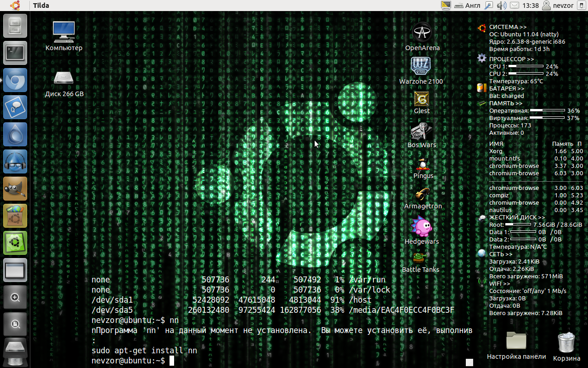The width and height of the screenshot is (588, 368).
Task: Click the '/dev/sda5' terminal row
Action: tap(273, 310)
